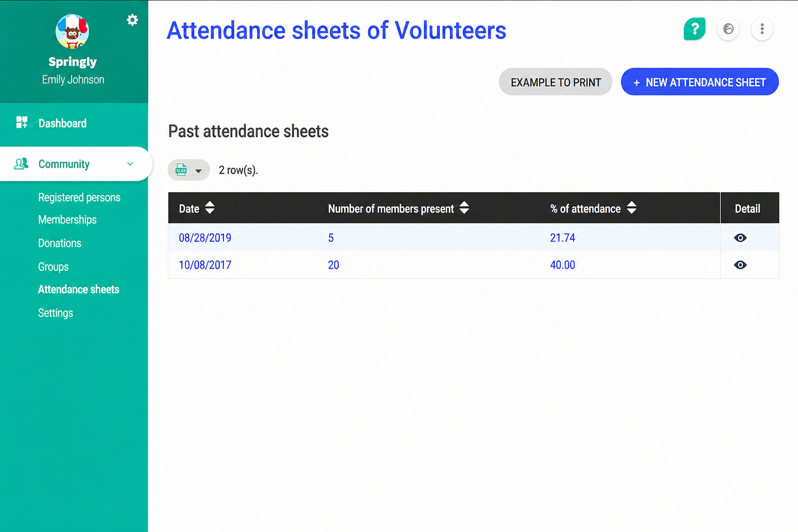798x532 pixels.
Task: Sort by % of attendance arrows
Action: click(632, 208)
